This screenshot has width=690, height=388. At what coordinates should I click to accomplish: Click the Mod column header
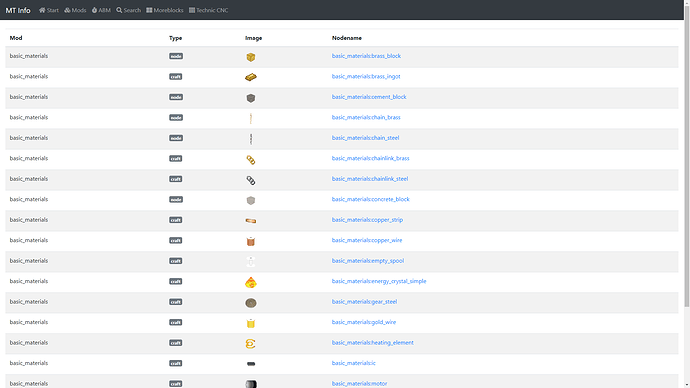coord(16,38)
